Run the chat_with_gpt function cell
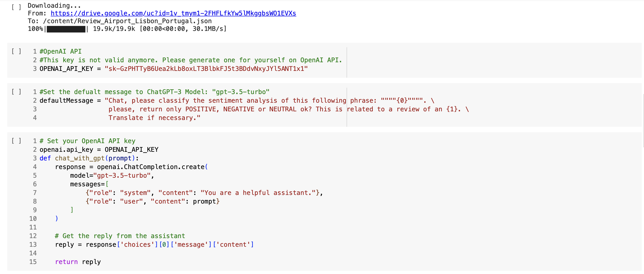The width and height of the screenshot is (644, 274). [x=16, y=141]
